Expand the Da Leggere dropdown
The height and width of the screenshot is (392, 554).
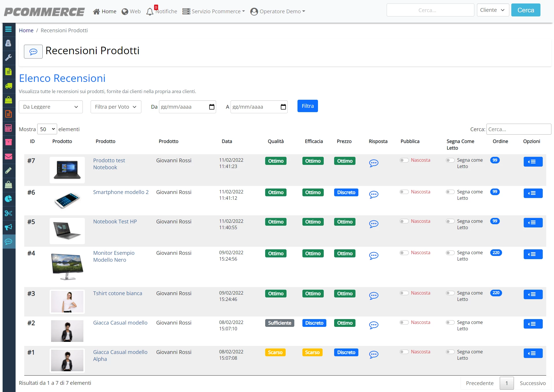51,107
